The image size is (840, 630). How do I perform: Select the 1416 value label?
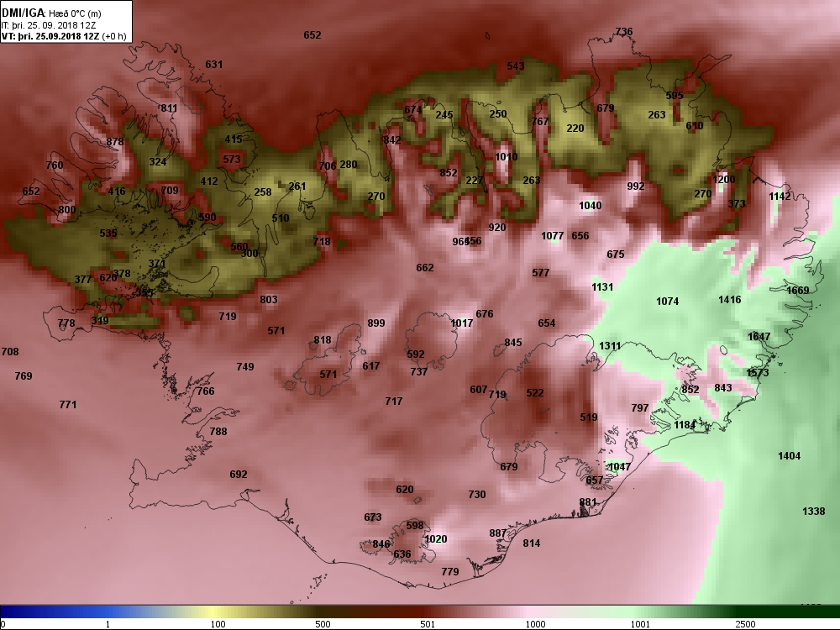[x=730, y=300]
